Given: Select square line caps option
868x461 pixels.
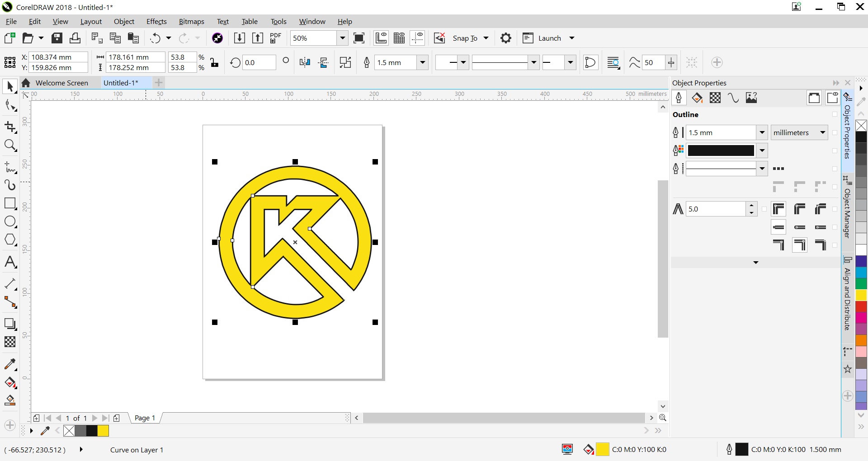Looking at the screenshot, I should (x=821, y=227).
